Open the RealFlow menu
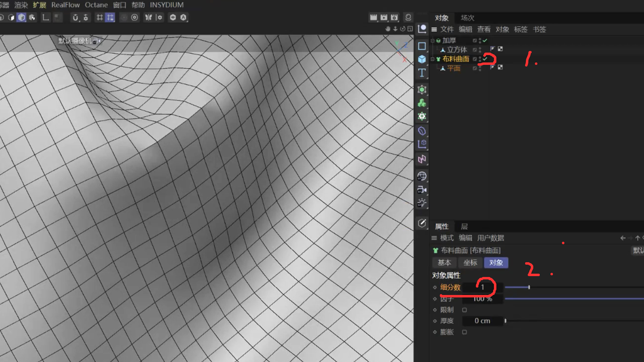The image size is (644, 362). 65,5
